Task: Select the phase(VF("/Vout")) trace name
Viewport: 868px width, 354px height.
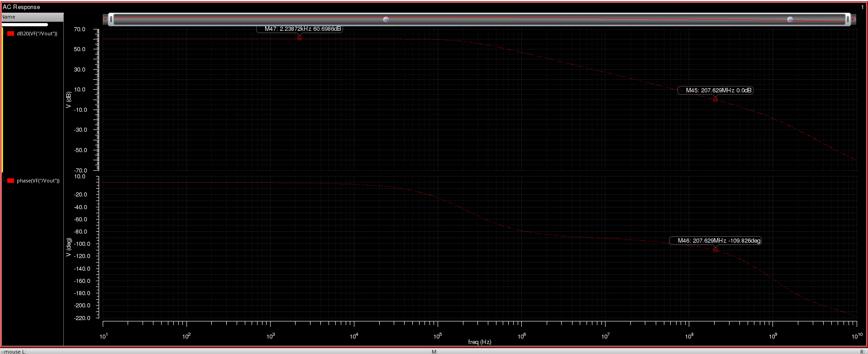Action: click(x=38, y=181)
